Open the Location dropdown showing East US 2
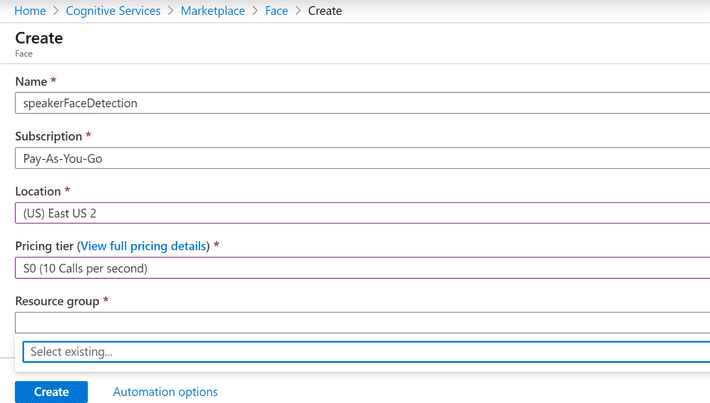Viewport: 710px width, 403px height. point(362,213)
